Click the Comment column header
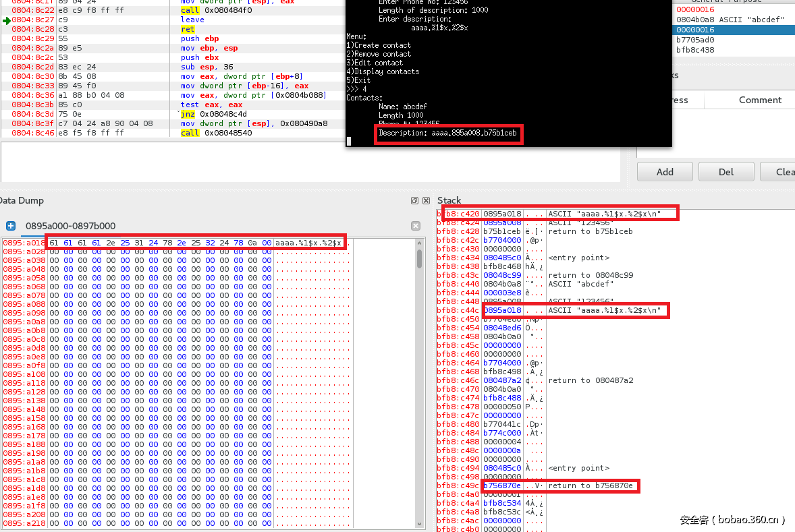The image size is (795, 532). (759, 100)
